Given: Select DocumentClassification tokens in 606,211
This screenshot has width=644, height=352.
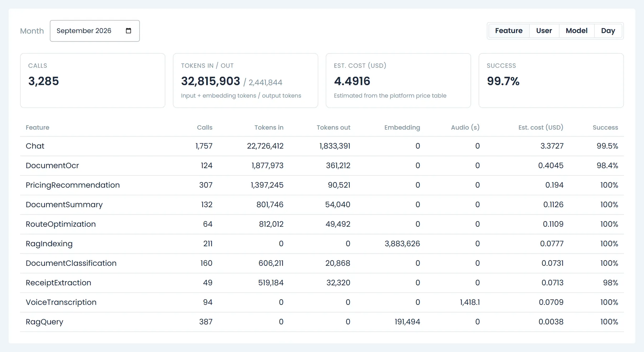Looking at the screenshot, I should (271, 263).
